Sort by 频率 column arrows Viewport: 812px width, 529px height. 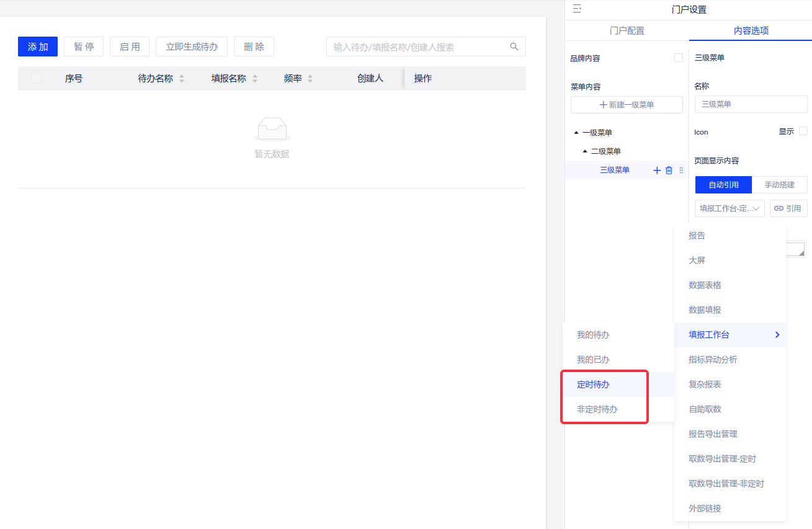310,79
